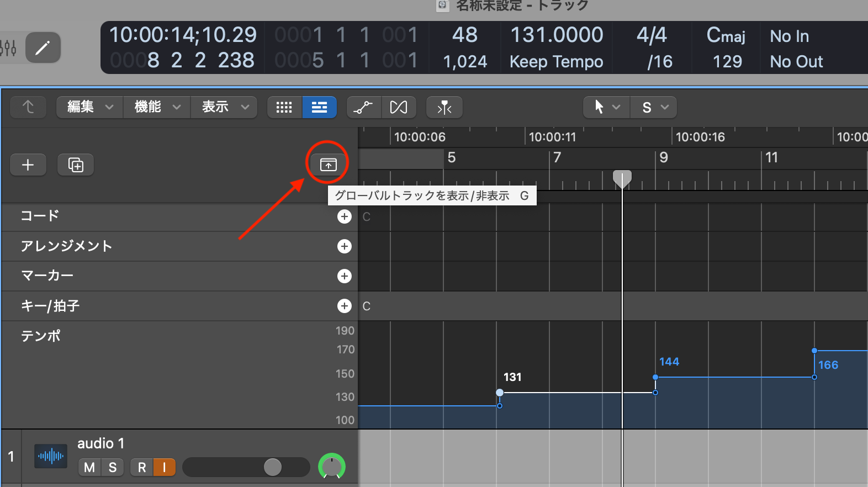This screenshot has width=868, height=487.
Task: Click the global tracks show/hide icon
Action: point(328,165)
